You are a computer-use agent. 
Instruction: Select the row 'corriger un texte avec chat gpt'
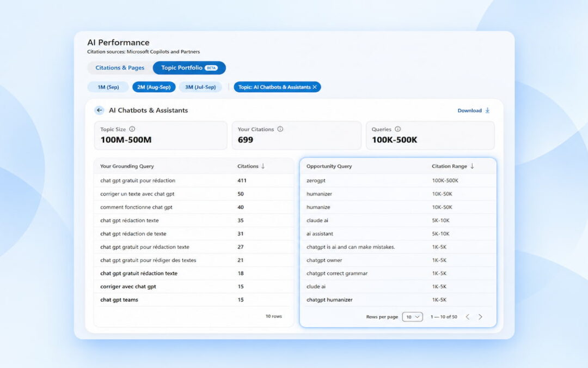[193, 194]
